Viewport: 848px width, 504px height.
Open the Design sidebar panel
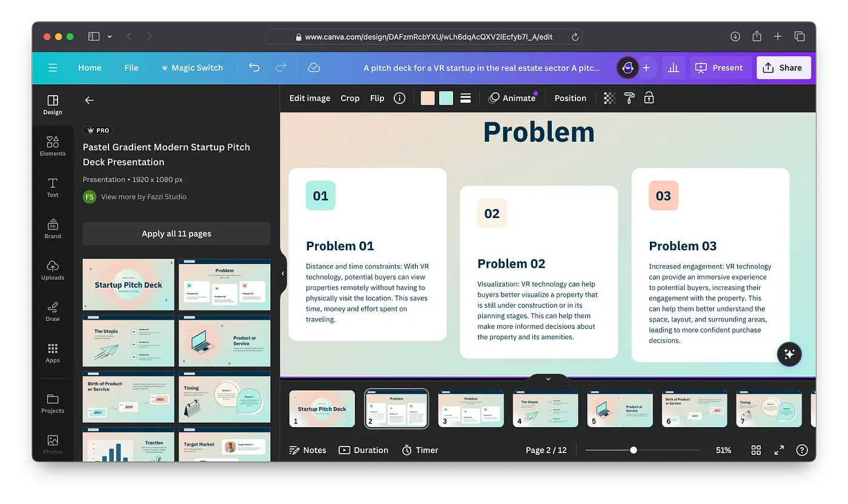[x=53, y=104]
